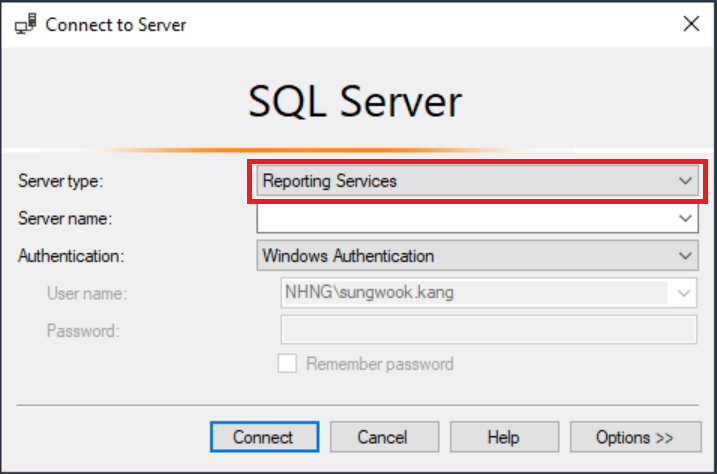Click the Cancel button
The height and width of the screenshot is (474, 717).
coord(384,437)
